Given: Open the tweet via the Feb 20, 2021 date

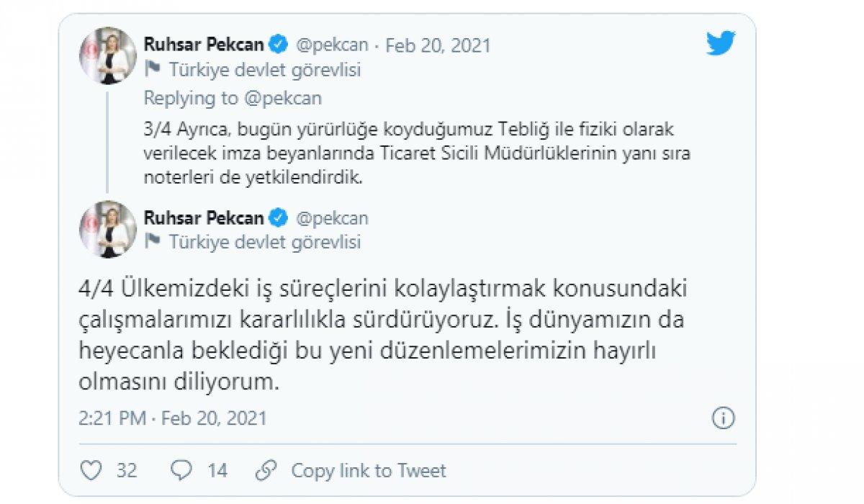Looking at the screenshot, I should tap(438, 45).
